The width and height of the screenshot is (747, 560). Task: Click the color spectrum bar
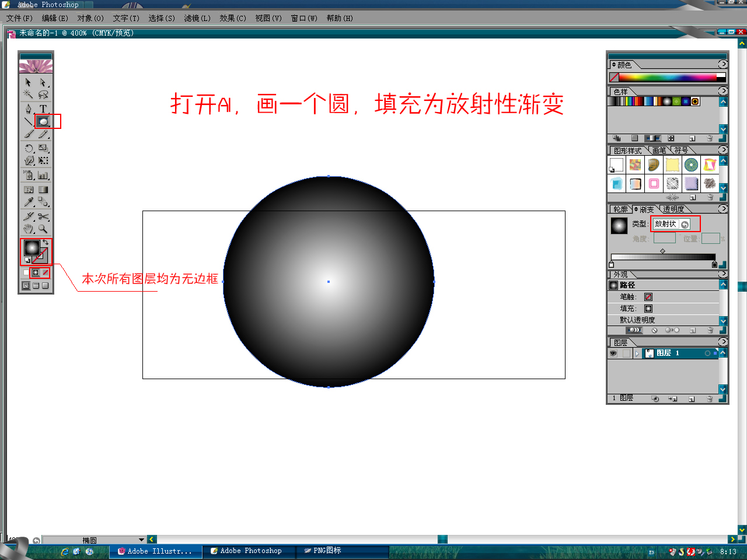tap(668, 77)
